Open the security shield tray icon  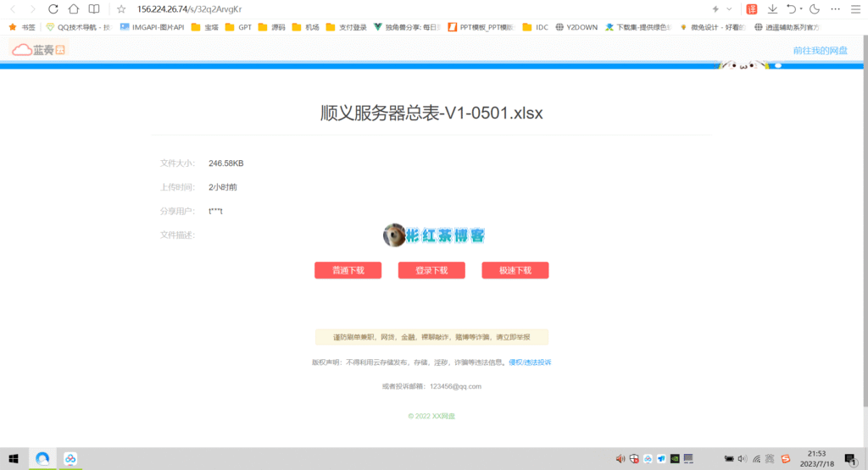634,458
